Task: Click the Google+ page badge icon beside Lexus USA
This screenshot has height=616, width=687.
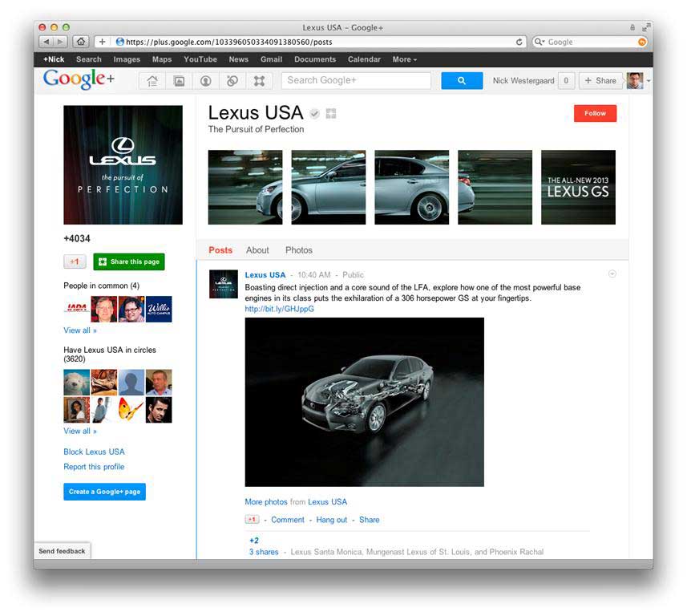Action: click(331, 114)
